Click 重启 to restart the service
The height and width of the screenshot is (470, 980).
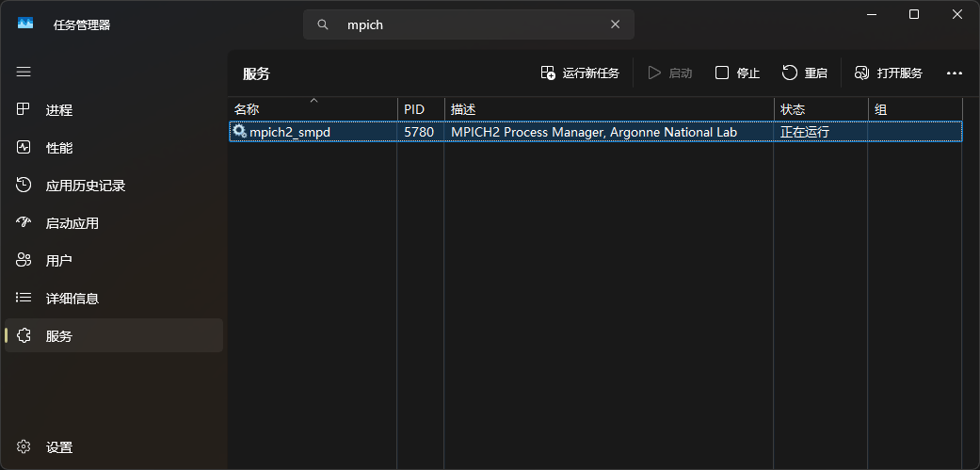click(x=805, y=73)
